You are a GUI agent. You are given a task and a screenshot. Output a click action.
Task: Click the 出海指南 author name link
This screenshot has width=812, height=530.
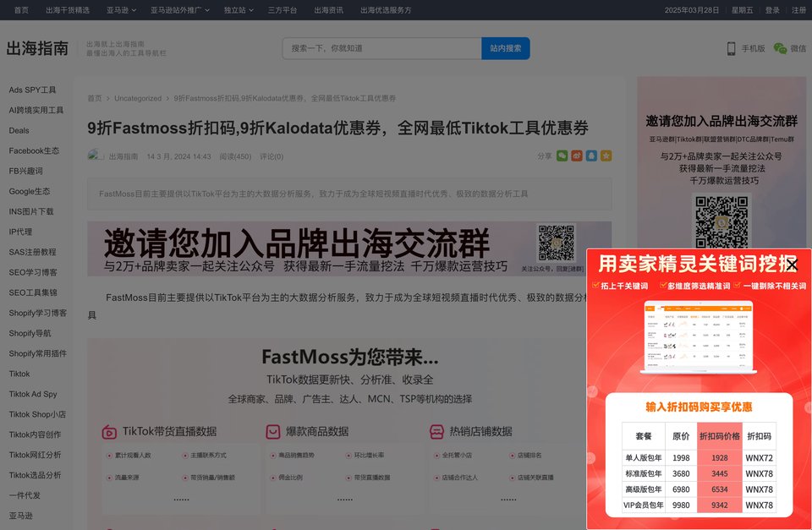tap(123, 156)
